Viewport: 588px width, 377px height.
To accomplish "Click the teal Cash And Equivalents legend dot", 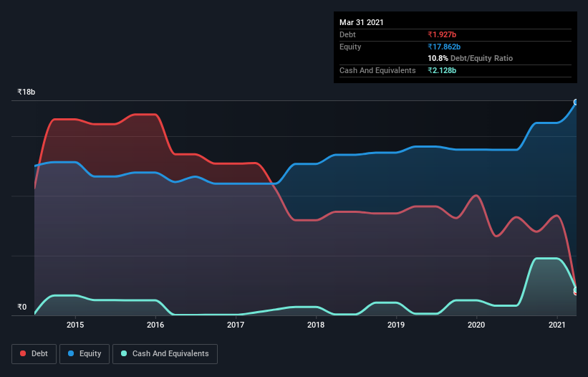I will (124, 353).
